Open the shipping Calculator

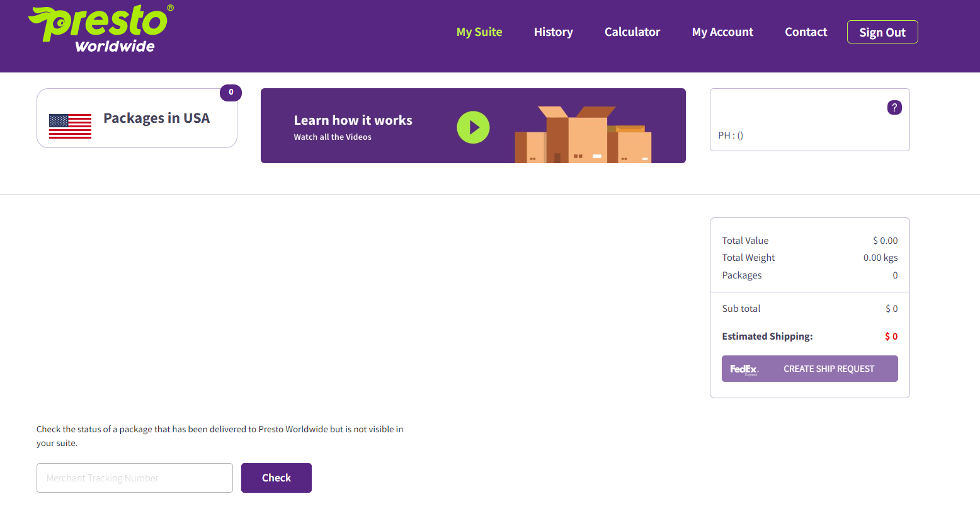(x=632, y=32)
